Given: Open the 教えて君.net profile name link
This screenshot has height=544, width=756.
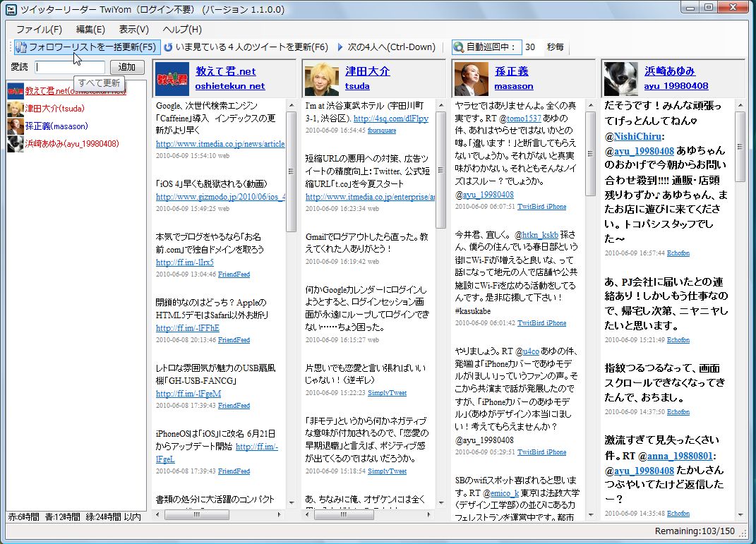Looking at the screenshot, I should 226,71.
